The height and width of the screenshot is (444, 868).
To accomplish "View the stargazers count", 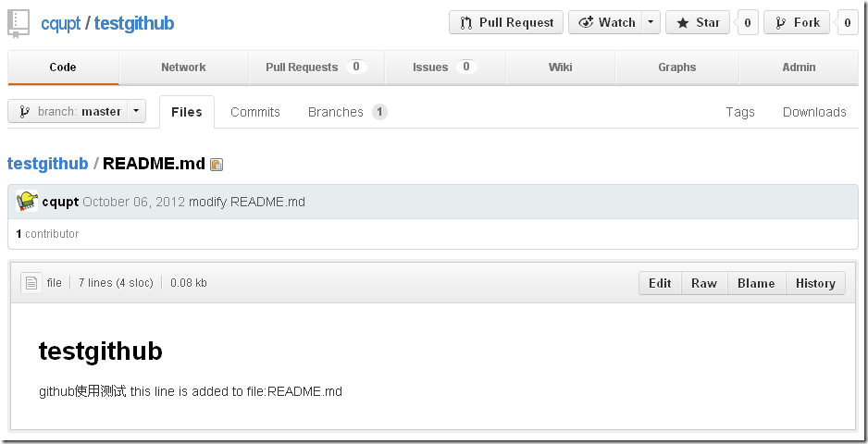I will (748, 23).
